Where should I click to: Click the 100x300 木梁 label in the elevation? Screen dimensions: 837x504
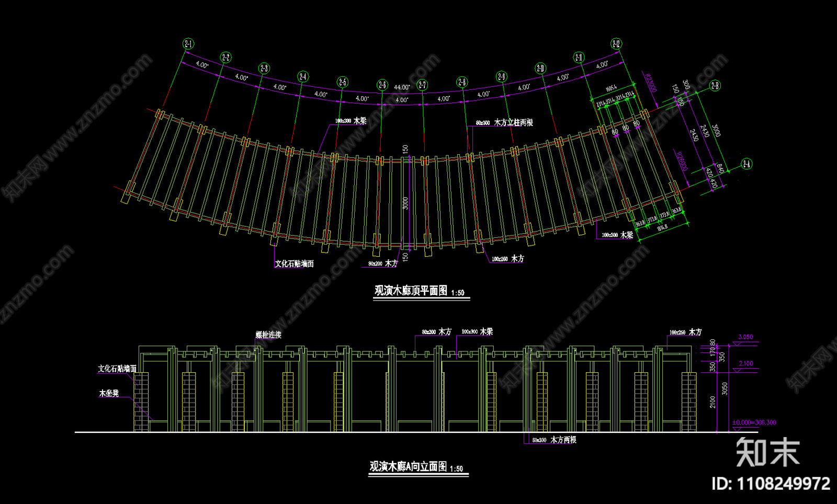[x=477, y=331]
